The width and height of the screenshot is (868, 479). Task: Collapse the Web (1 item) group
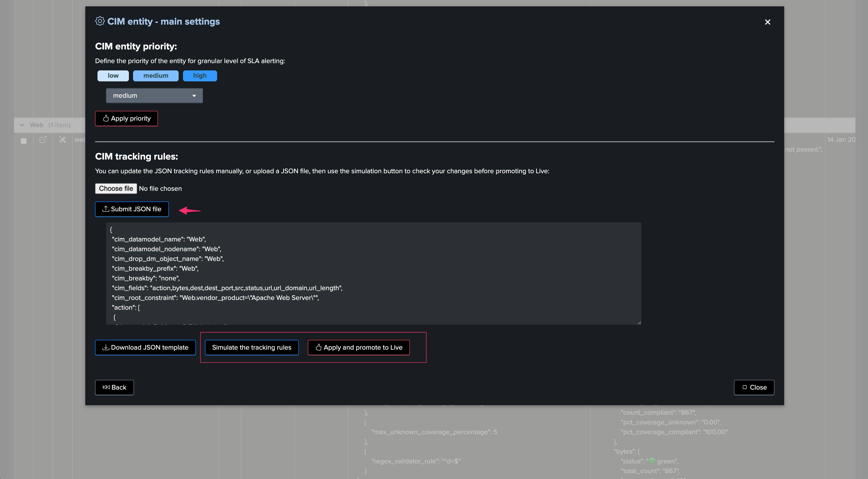pyautogui.click(x=22, y=125)
